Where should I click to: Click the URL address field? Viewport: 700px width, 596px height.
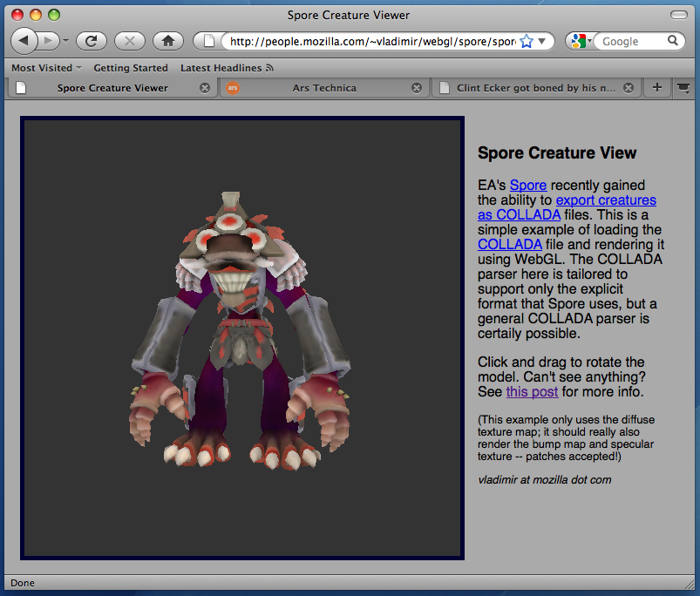pyautogui.click(x=373, y=41)
